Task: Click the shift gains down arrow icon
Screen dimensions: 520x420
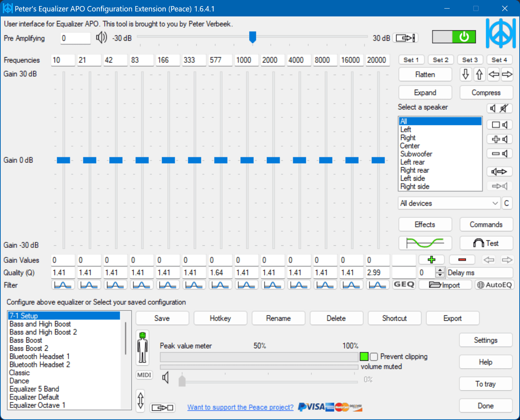Action: [465, 74]
